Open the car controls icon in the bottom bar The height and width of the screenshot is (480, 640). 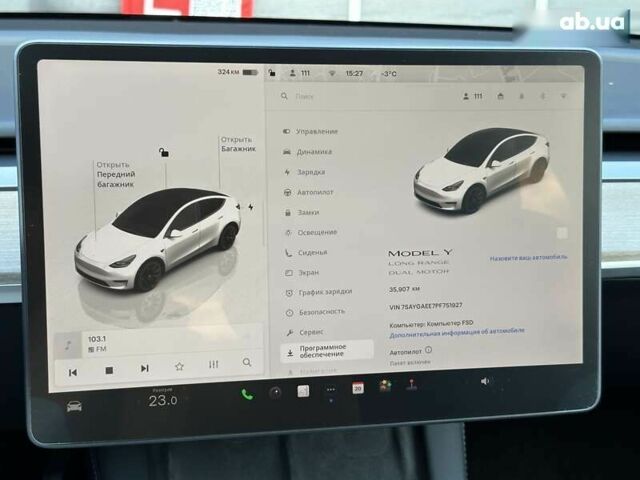tap(74, 407)
